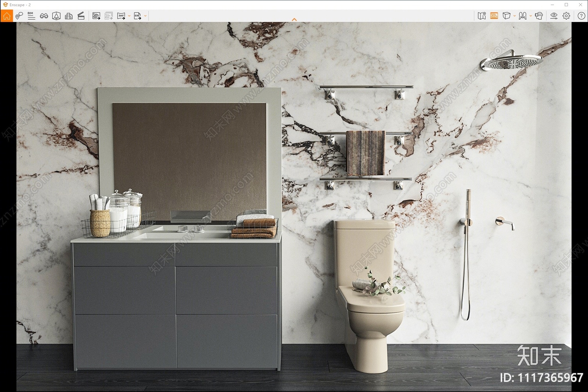Click the Enscape logo in title bar

(x=5, y=5)
